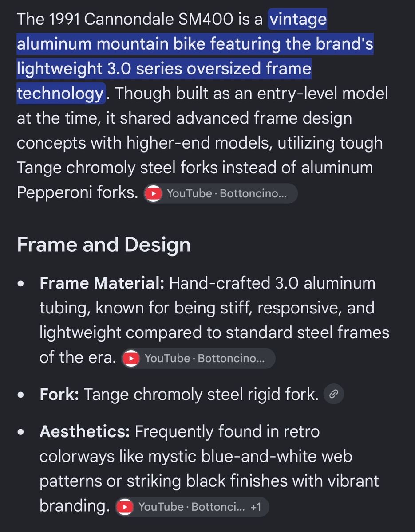Click the text "Tange chromoly steel rigid fork."

tap(202, 394)
